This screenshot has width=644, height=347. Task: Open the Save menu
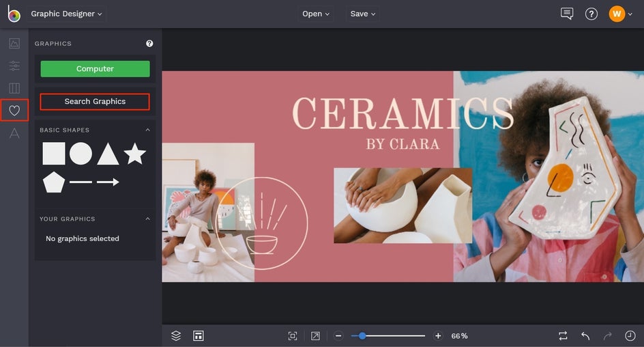tap(363, 14)
